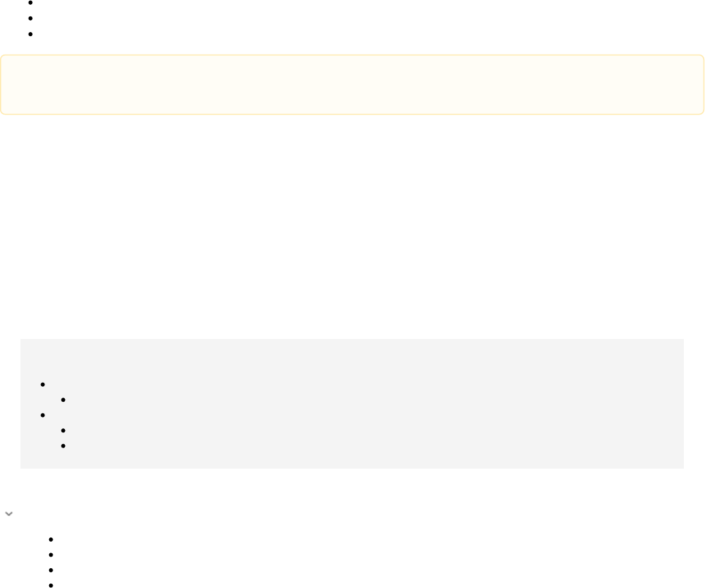Select first top-level bullet in gray block
Screen dimensions: 705x588
43,384
